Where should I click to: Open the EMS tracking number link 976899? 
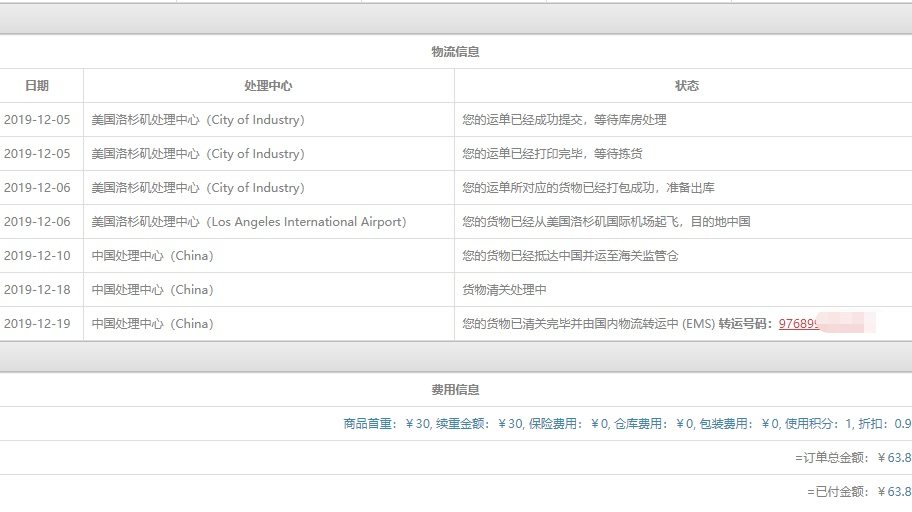(799, 323)
